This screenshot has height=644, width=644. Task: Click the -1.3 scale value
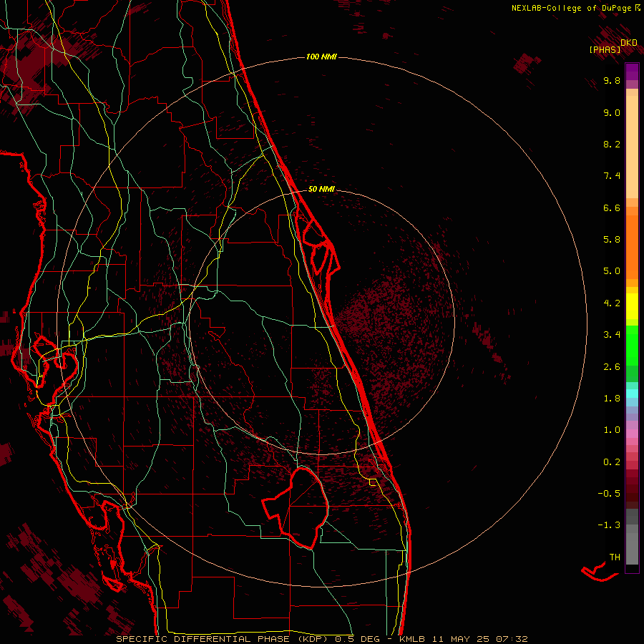(609, 525)
